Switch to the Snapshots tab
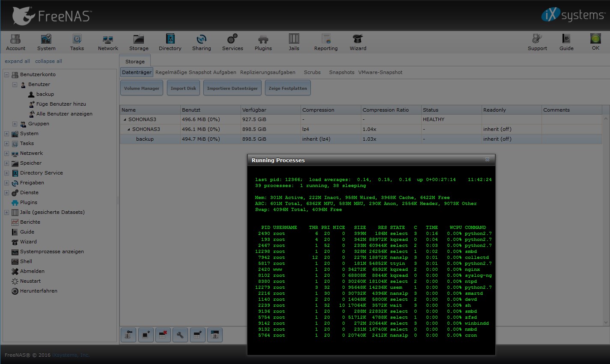 342,72
